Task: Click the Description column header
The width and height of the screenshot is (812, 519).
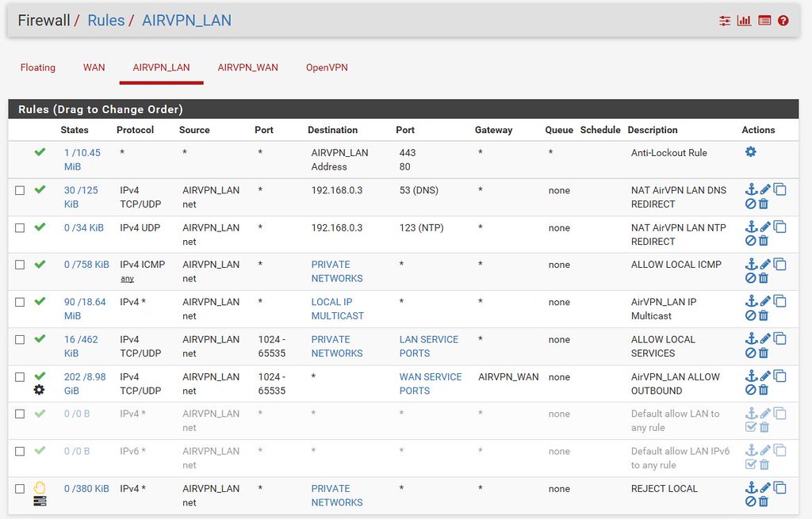Action: click(652, 130)
